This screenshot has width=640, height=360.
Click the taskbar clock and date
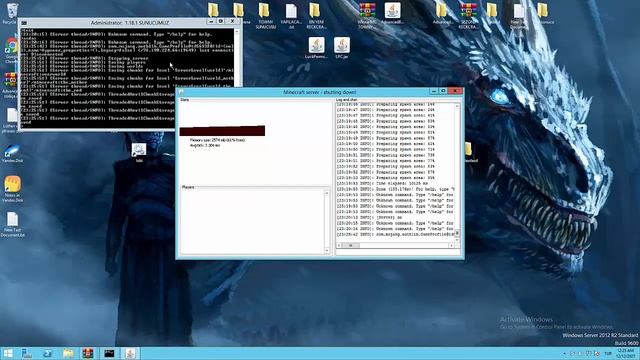pos(625,353)
